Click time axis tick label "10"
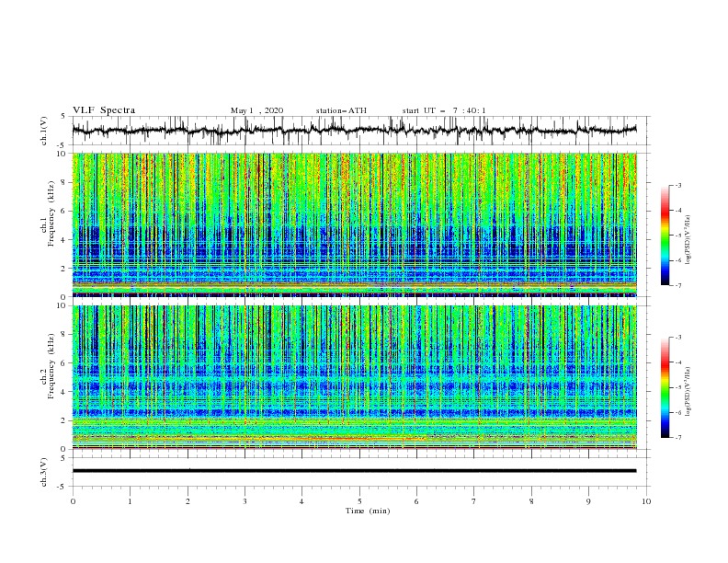The height and width of the screenshot is (563, 728). pos(646,501)
